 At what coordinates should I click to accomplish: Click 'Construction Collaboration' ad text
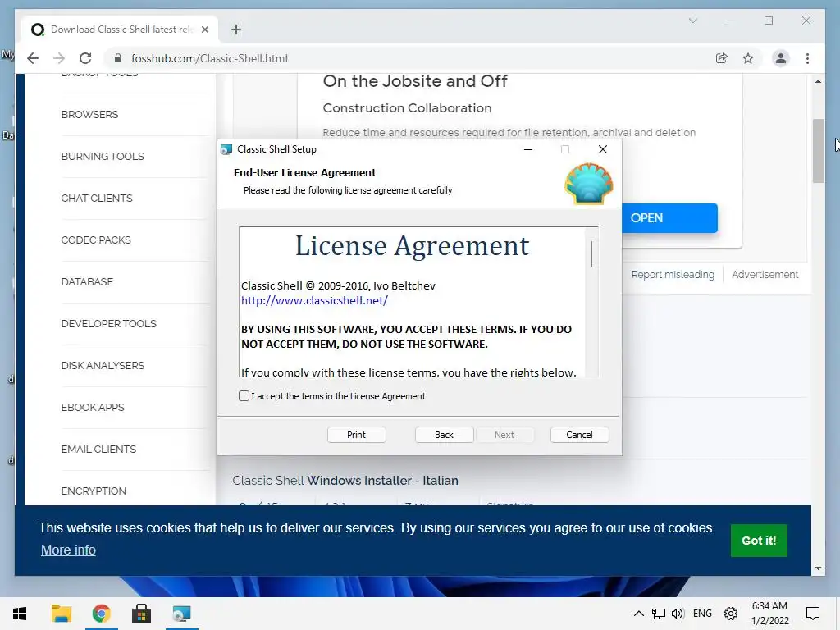pyautogui.click(x=407, y=108)
